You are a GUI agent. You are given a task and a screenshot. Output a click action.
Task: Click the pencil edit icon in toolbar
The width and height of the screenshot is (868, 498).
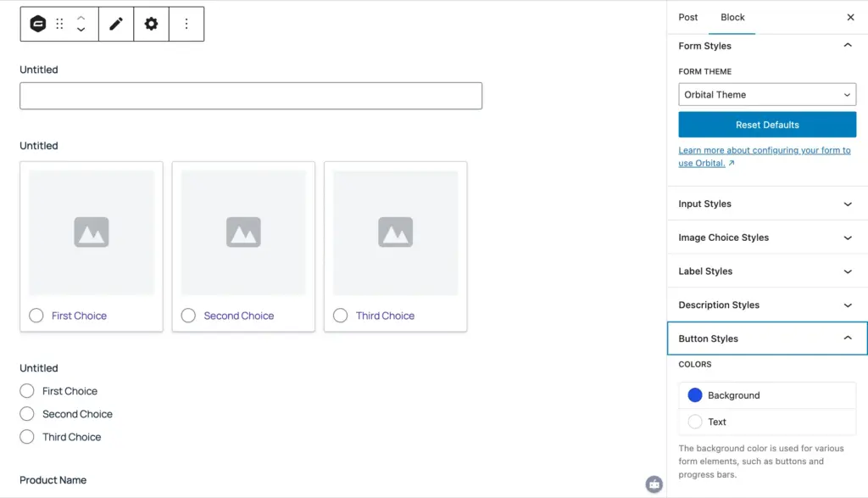point(116,24)
